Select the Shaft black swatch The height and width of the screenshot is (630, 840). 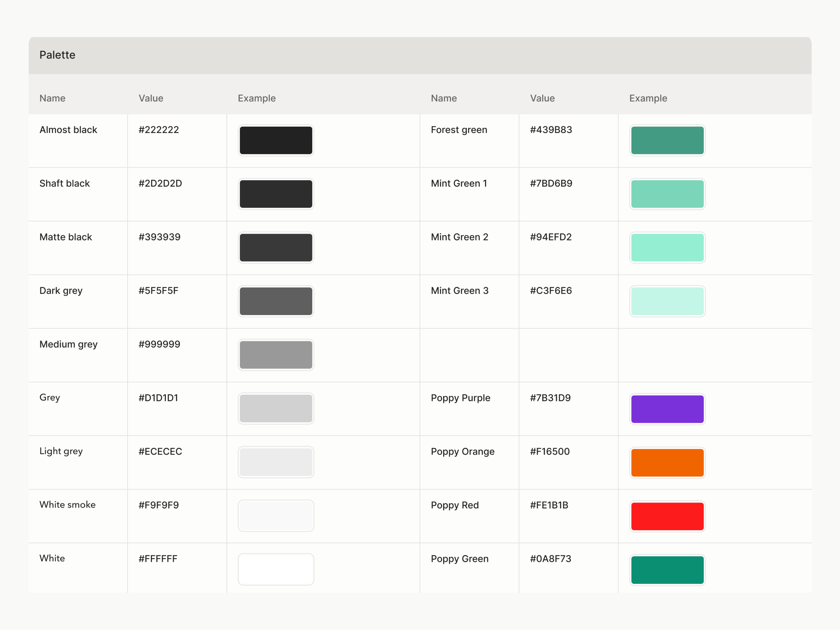(x=276, y=194)
